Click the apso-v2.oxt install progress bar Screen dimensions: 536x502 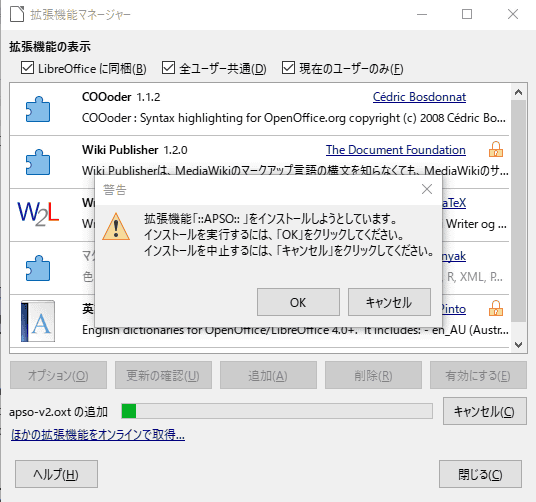[x=277, y=411]
